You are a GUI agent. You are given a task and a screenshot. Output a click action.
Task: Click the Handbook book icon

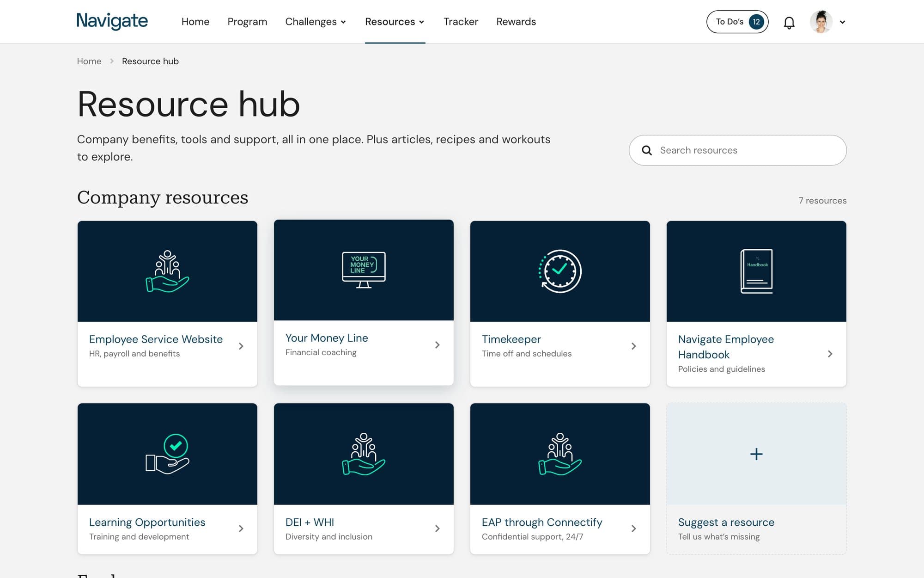756,271
